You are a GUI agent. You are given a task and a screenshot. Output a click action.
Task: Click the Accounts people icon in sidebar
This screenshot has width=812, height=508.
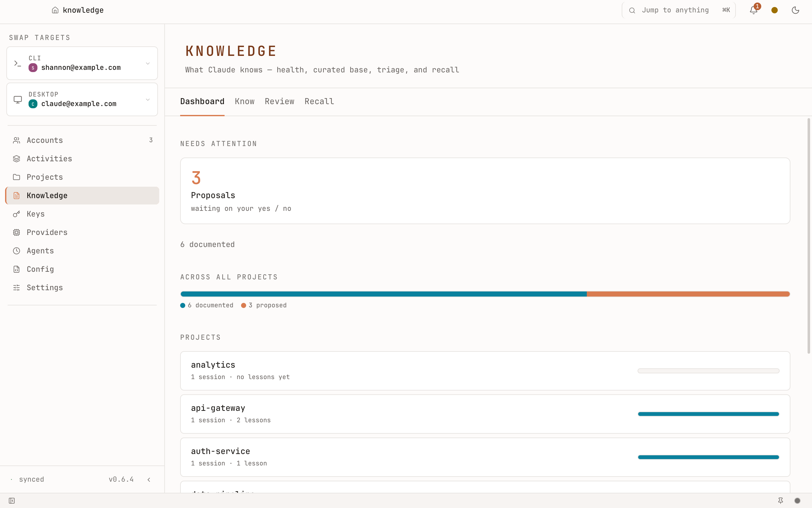[16, 140]
